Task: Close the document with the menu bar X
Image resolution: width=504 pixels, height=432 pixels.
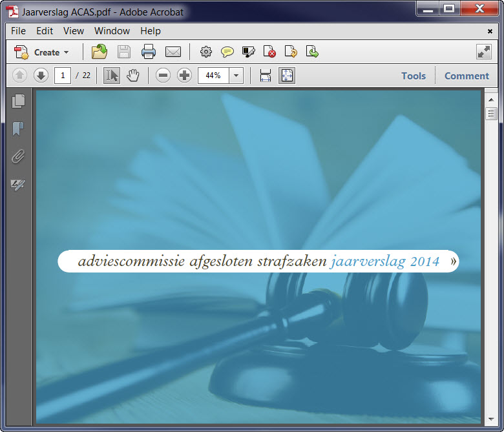Action: tap(490, 31)
